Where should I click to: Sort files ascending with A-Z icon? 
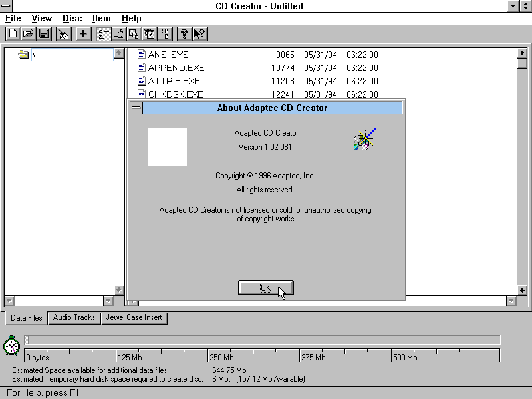pos(102,33)
